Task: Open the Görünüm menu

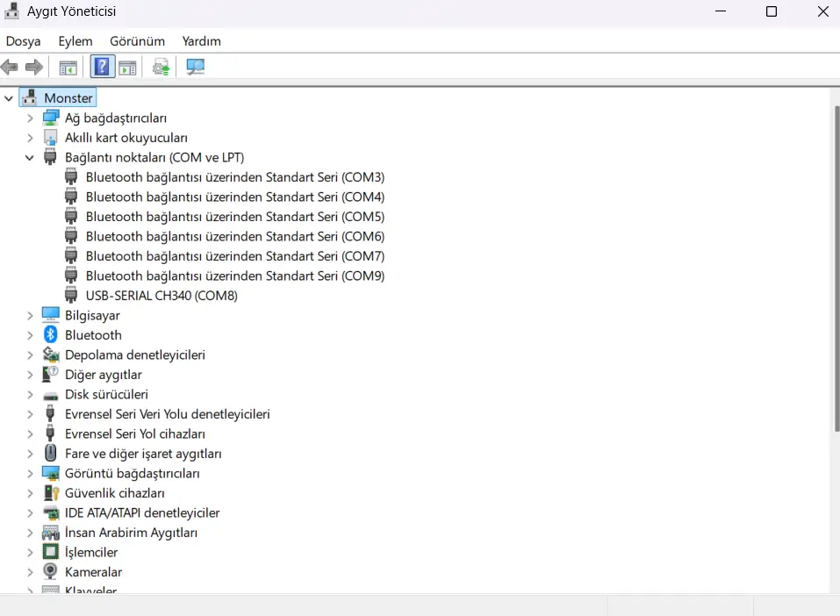Action: pos(137,41)
